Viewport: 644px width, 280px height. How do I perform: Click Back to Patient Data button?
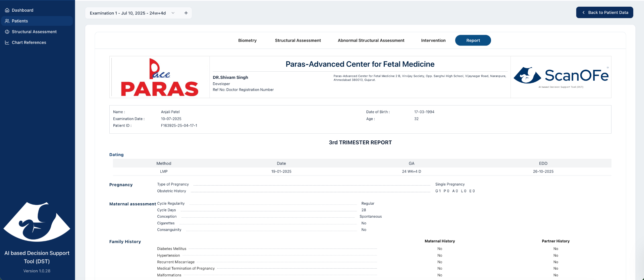pyautogui.click(x=604, y=12)
